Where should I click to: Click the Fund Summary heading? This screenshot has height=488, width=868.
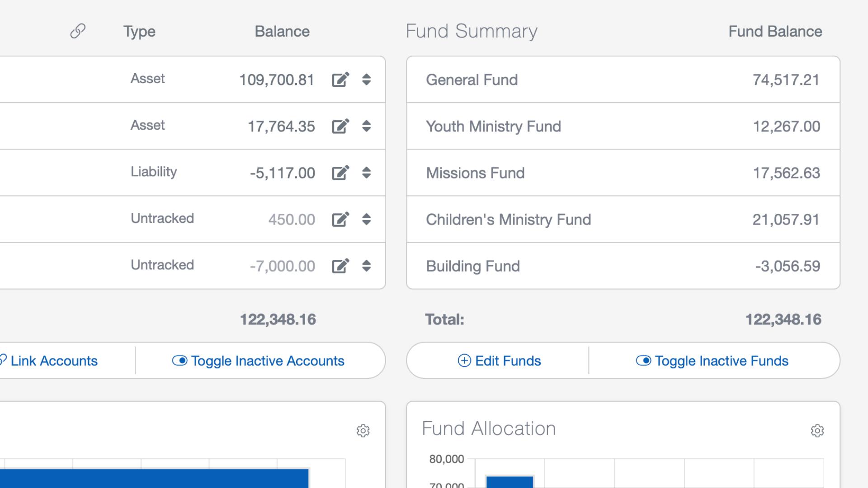(x=472, y=31)
